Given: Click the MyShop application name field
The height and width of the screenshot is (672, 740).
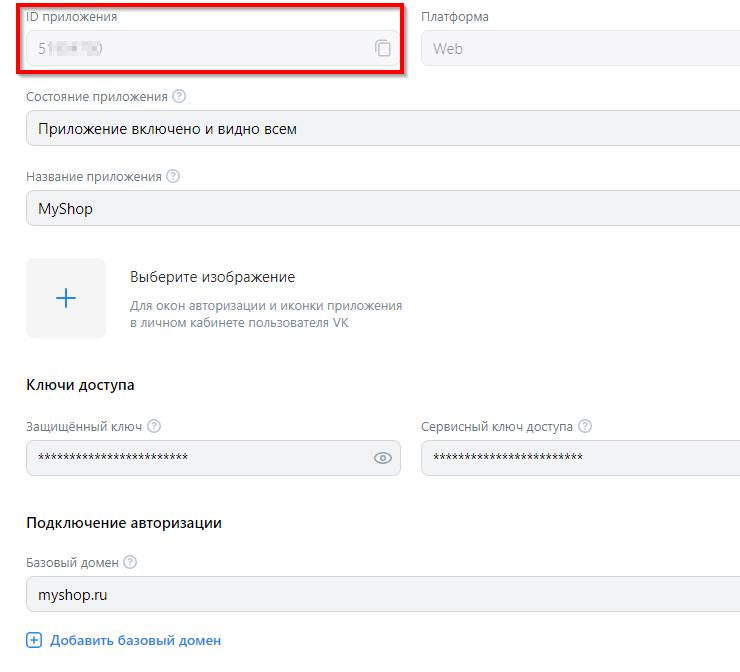Looking at the screenshot, I should tap(380, 209).
